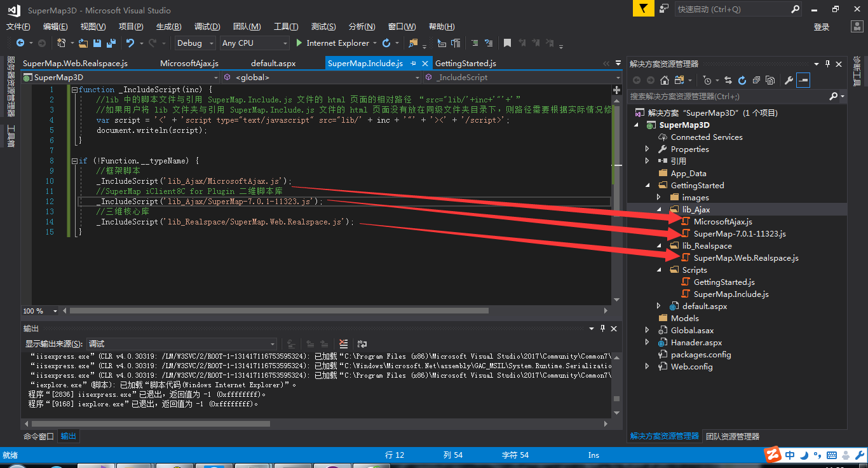The height and width of the screenshot is (468, 868).
Task: Toggle Preview Selected Items button in Solution Explorer
Action: tap(803, 80)
